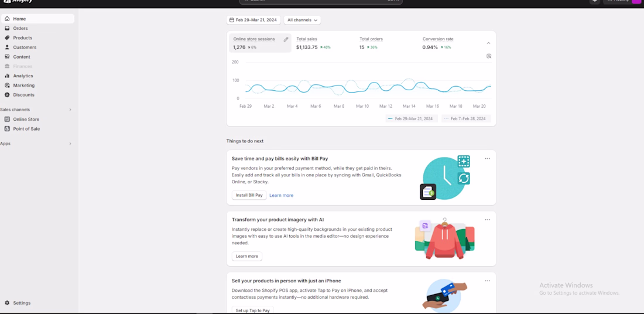Open three-dot menu on iPhone selling card
Image resolution: width=644 pixels, height=314 pixels.
pos(488,281)
